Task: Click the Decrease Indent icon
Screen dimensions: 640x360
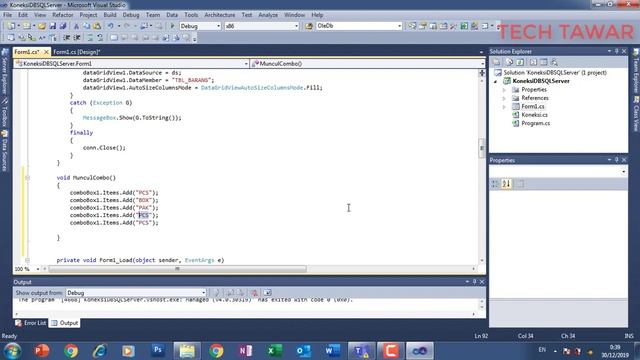Action: pos(67,38)
